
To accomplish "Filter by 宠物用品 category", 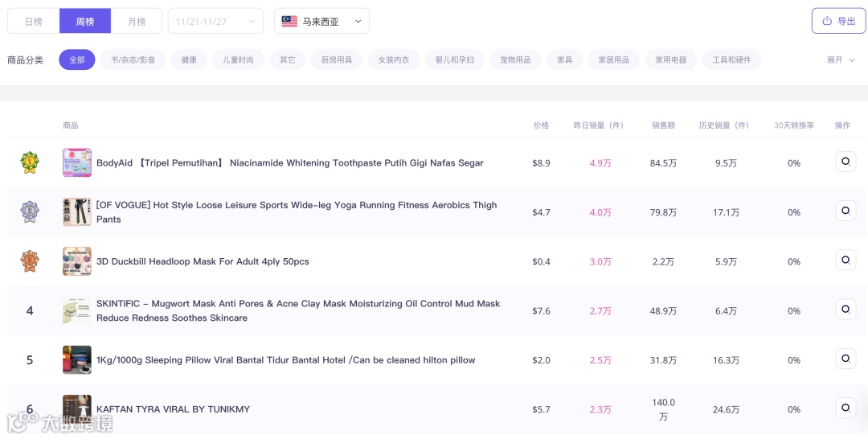I will [x=515, y=59].
